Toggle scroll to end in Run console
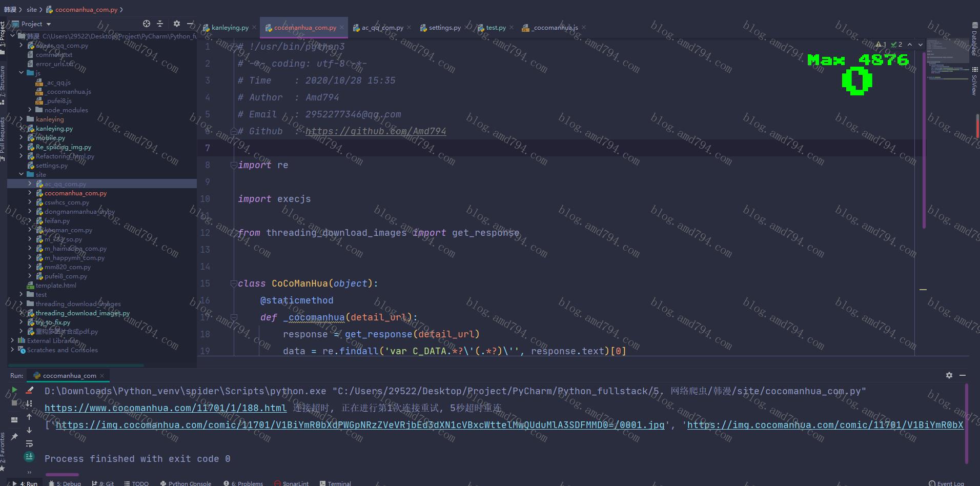The height and width of the screenshot is (486, 980). (29, 456)
